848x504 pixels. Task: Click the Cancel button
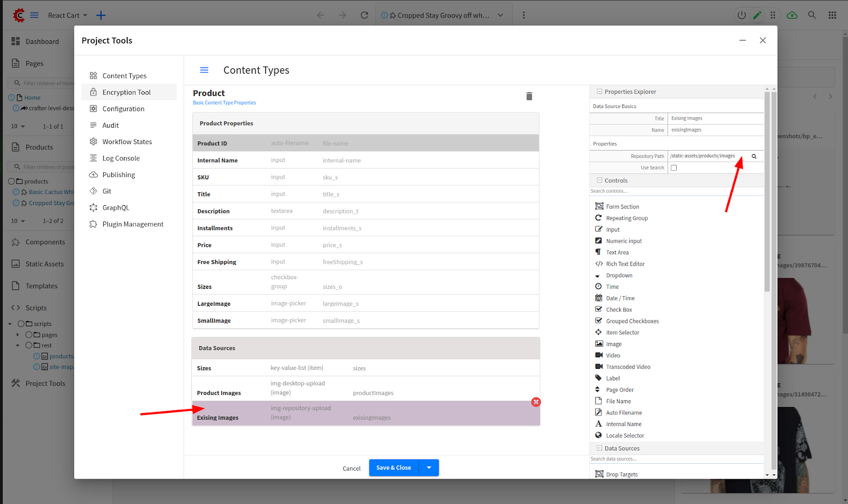pos(351,468)
